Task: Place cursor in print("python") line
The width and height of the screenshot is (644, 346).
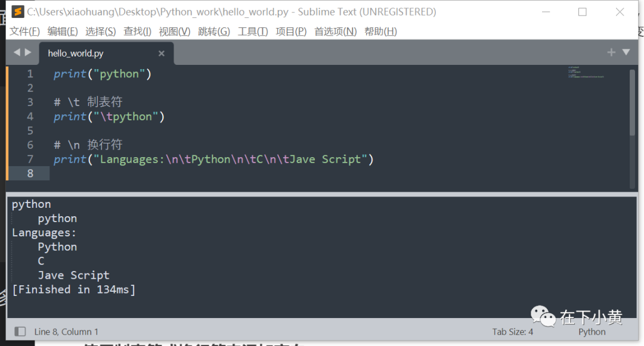Action: point(103,74)
